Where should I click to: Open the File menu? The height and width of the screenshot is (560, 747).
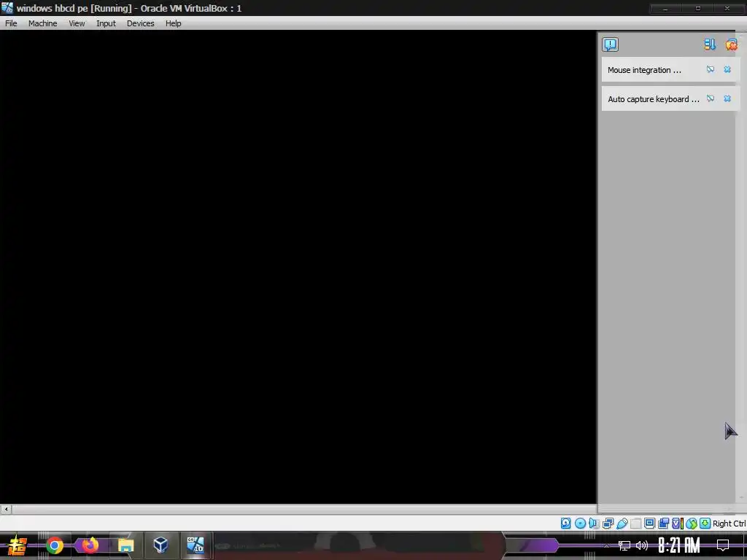[x=11, y=23]
